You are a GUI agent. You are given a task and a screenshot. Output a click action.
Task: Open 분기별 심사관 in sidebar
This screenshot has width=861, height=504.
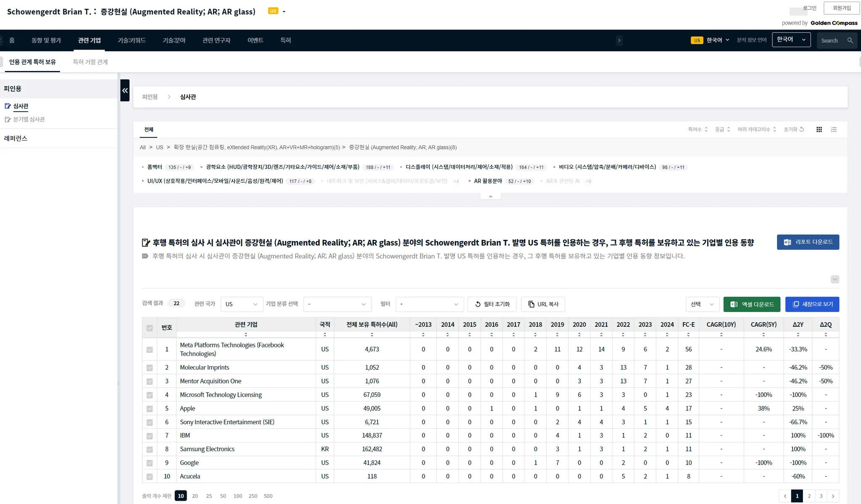point(29,119)
